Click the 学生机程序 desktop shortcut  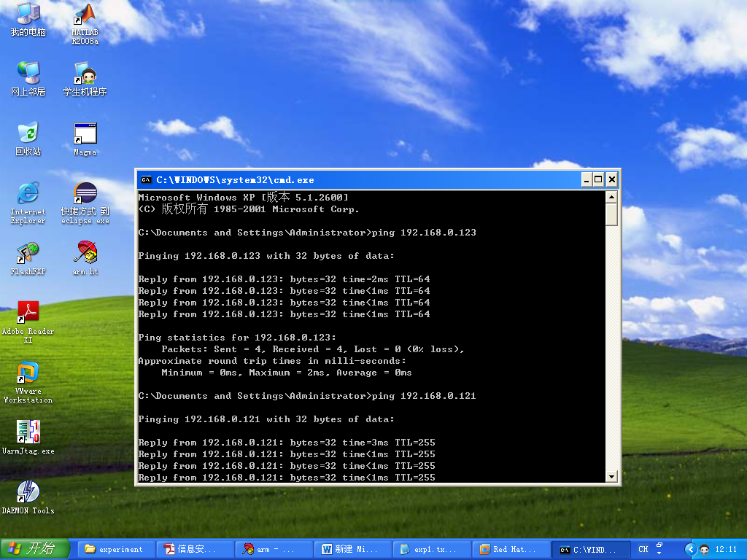85,79
